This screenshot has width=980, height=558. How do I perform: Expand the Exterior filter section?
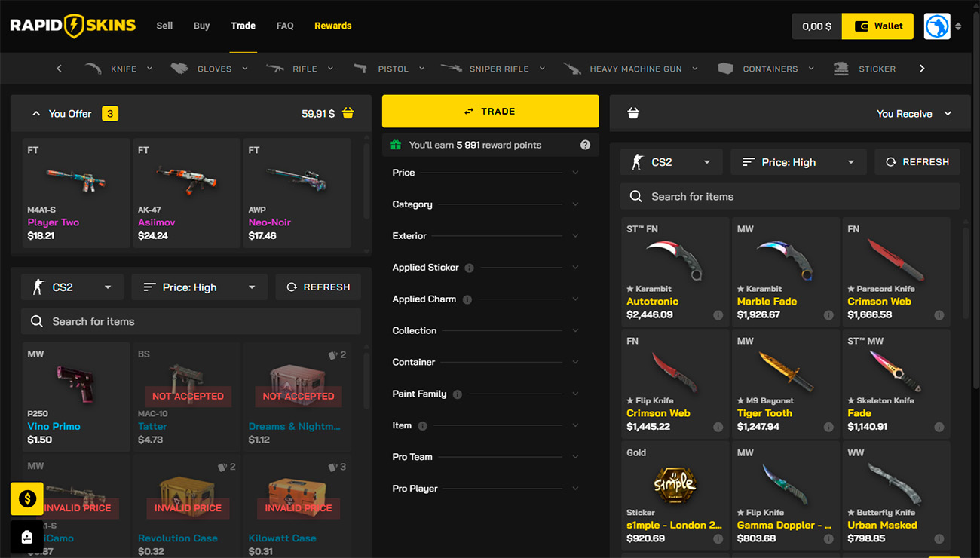point(485,236)
